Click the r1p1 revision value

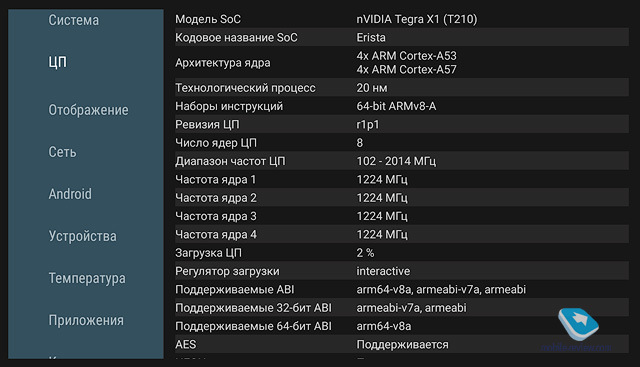(368, 125)
